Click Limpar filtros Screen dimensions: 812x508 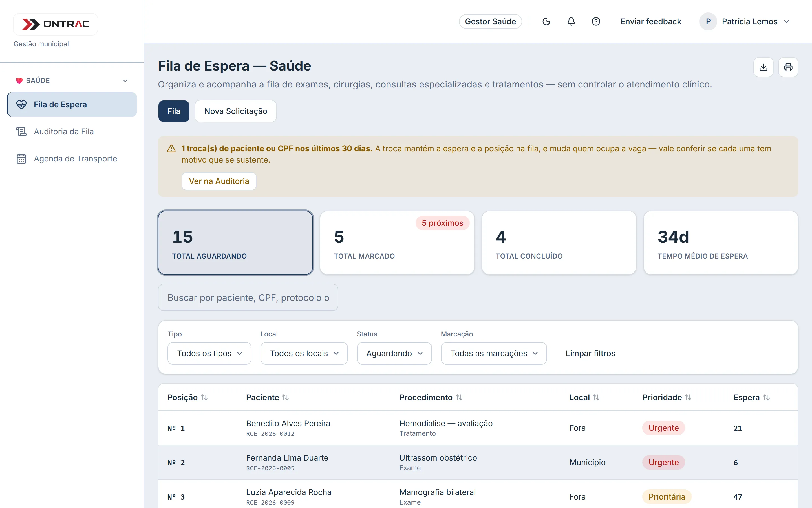[x=590, y=353]
